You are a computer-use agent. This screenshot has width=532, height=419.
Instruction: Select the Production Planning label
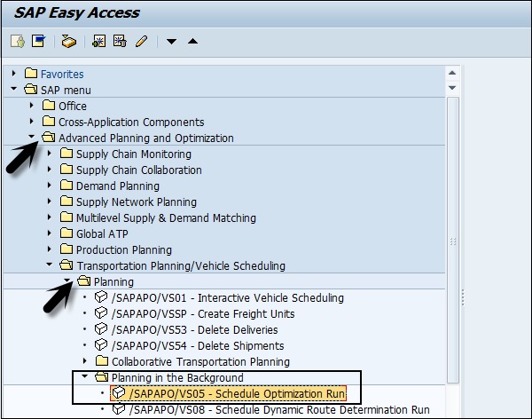[124, 249]
